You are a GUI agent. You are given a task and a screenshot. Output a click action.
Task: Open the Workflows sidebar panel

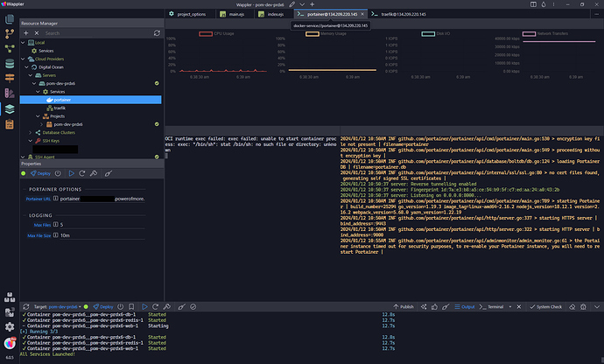pyautogui.click(x=10, y=48)
